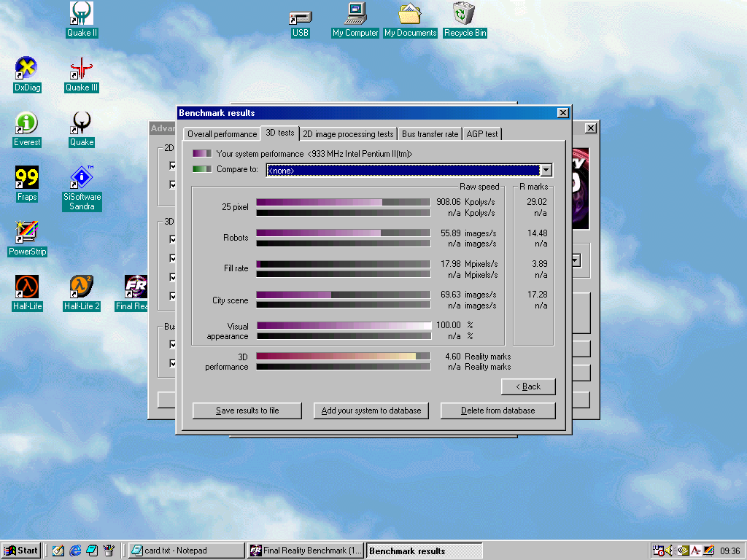Click the Compare to <none> combo box field

click(402, 170)
